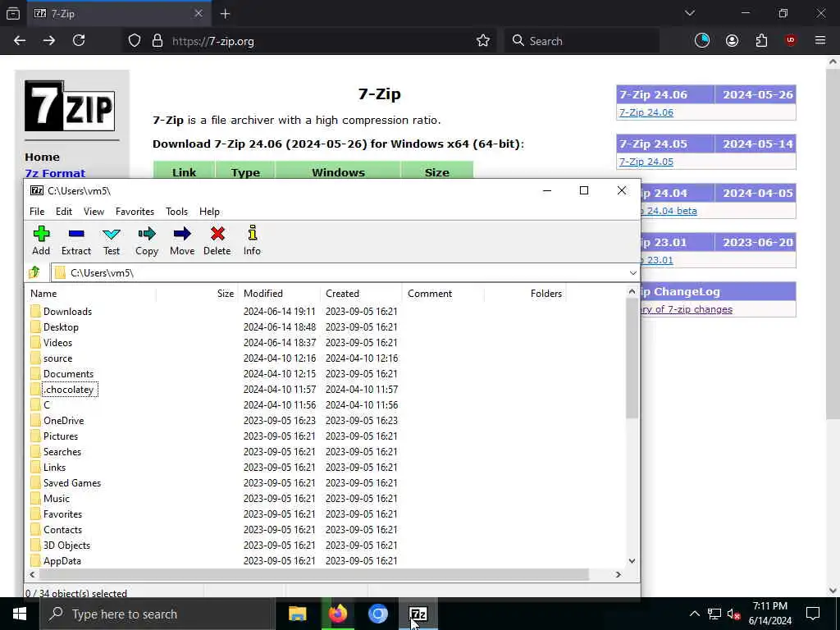Sort by the Created column header

click(362, 294)
